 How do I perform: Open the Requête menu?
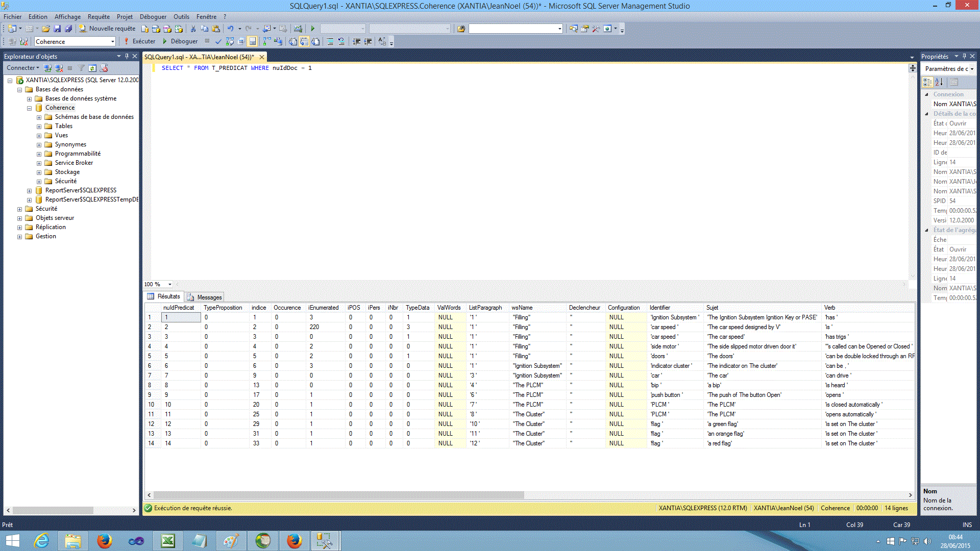click(99, 16)
